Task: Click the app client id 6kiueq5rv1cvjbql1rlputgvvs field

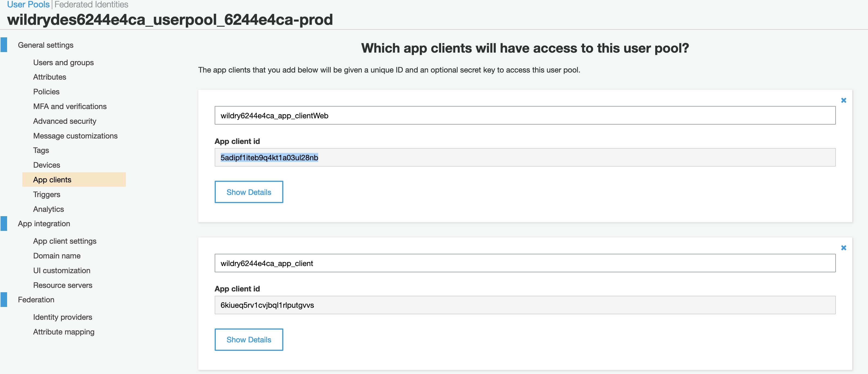Action: 525,305
